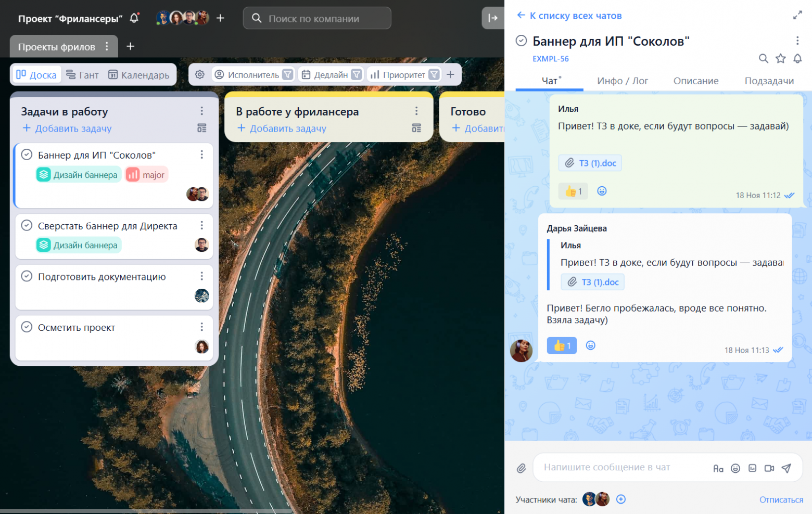Screen dimensions: 812x514
Task: Open board settings gear icon
Action: 200,75
